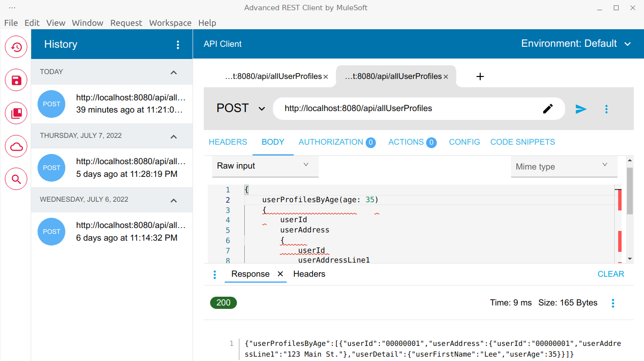Send the request with the arrow icon

(x=581, y=109)
